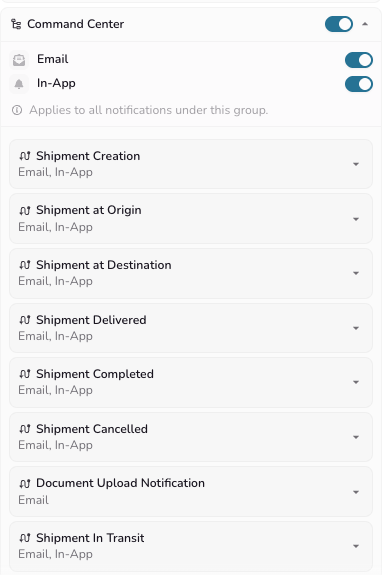
Task: Click the route icon next to Shipment Creation
Action: [x=25, y=156]
